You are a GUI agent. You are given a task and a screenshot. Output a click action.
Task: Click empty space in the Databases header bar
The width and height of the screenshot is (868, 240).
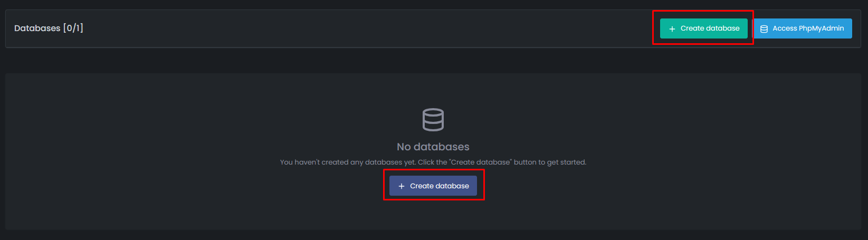click(369, 28)
